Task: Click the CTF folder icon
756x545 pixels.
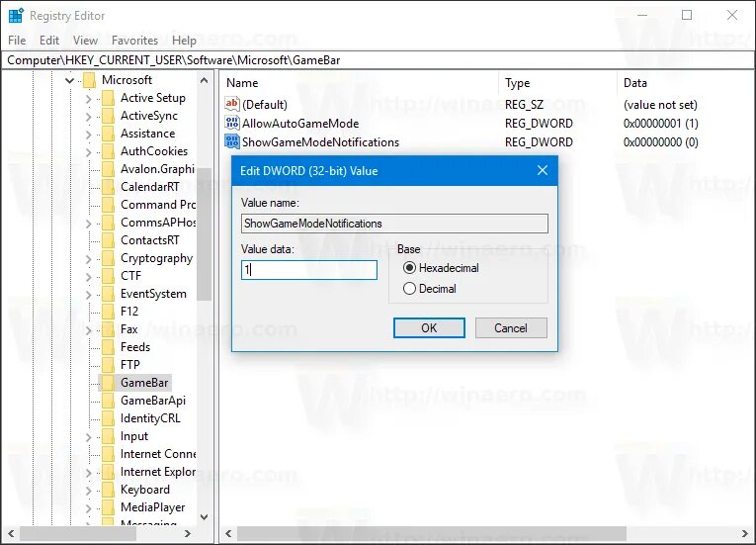Action: [x=108, y=276]
